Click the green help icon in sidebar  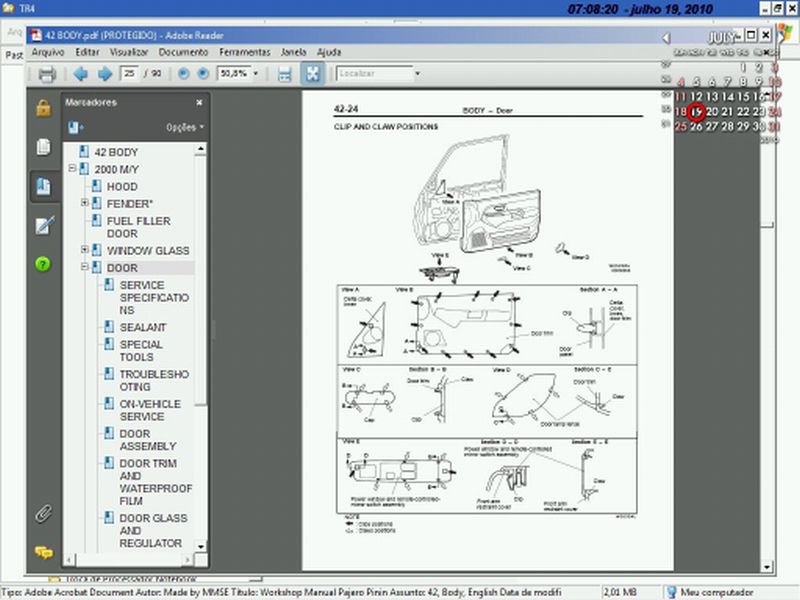[x=43, y=264]
